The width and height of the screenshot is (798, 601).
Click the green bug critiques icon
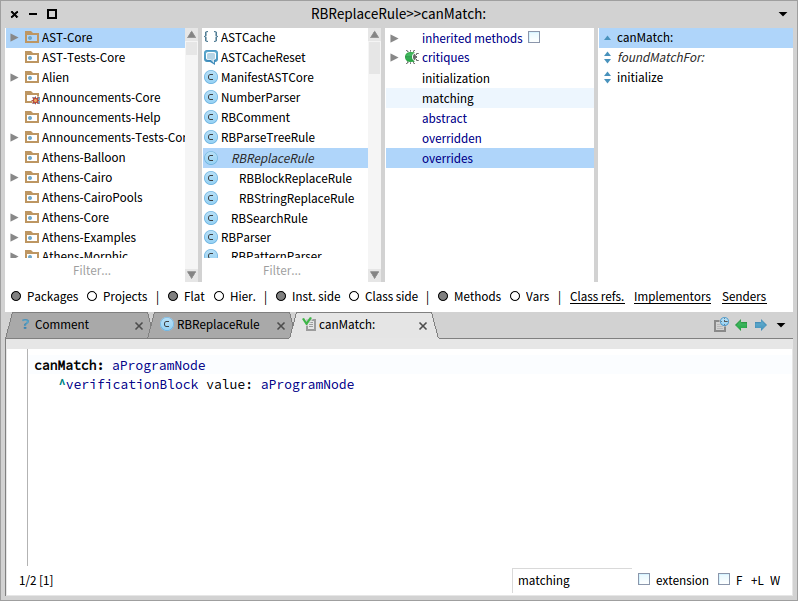(x=411, y=57)
